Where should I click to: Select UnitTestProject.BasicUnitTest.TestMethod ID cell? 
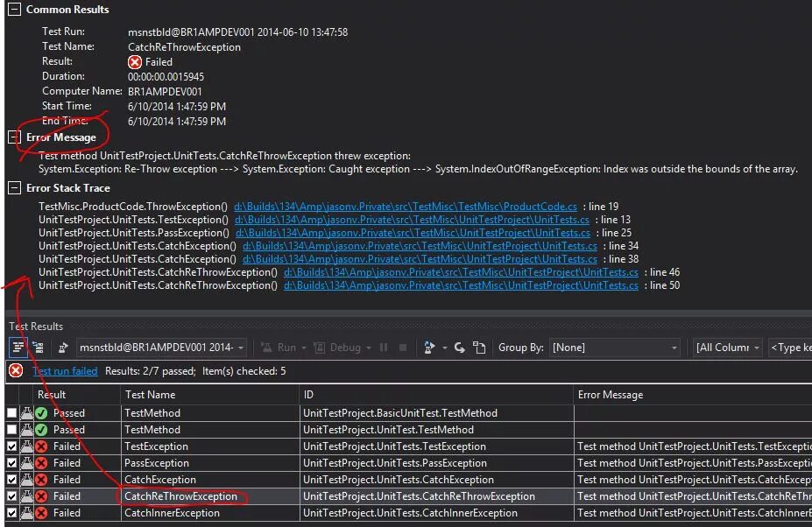pos(436,413)
